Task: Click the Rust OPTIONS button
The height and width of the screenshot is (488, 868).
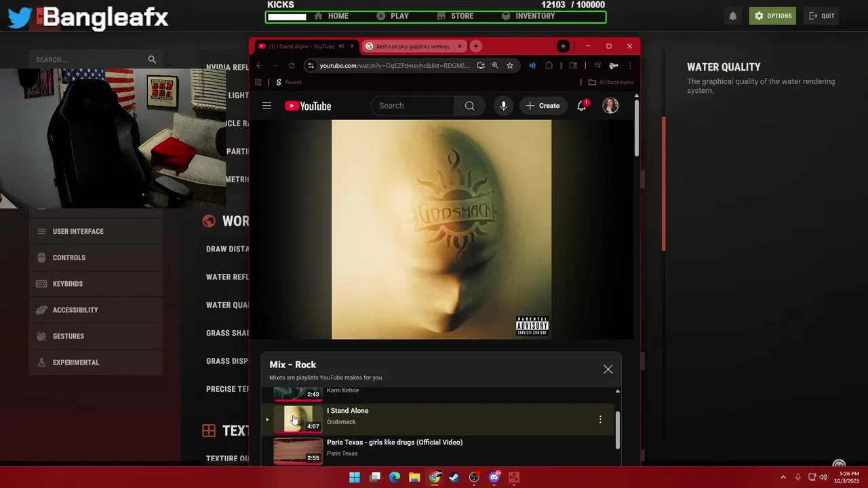Action: click(x=772, y=16)
